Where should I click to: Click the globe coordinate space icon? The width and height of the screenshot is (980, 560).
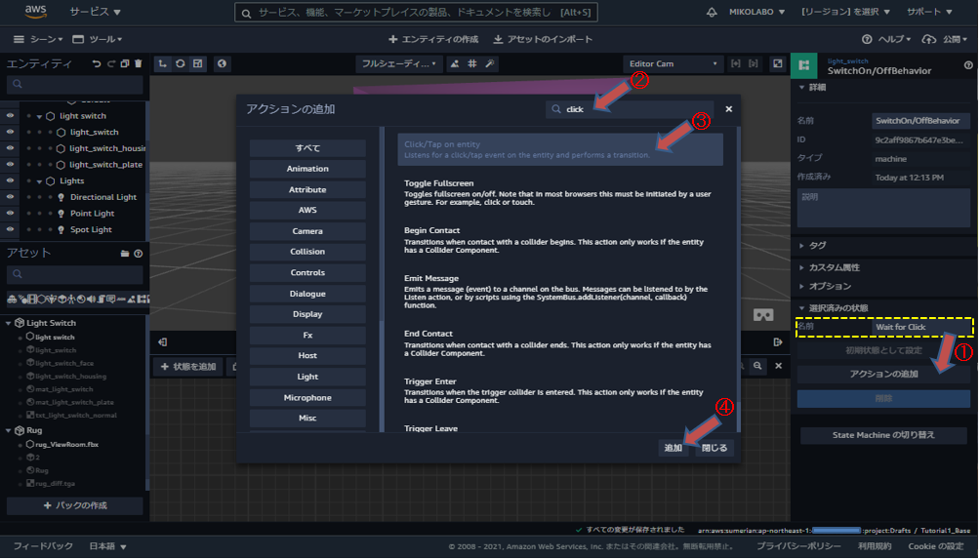click(x=222, y=63)
